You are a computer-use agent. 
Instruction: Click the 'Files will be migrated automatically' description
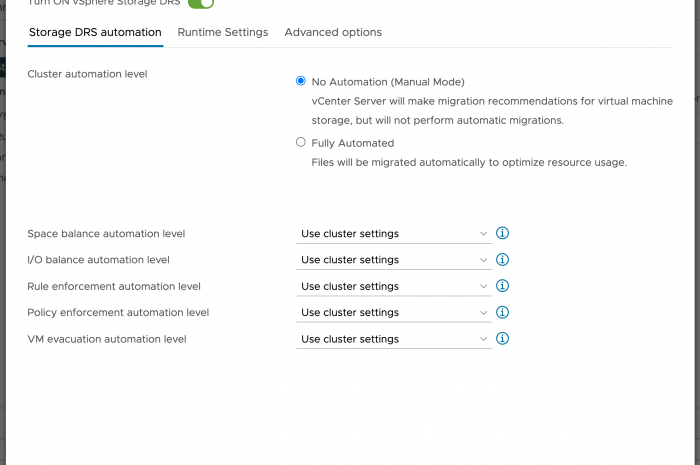469,162
